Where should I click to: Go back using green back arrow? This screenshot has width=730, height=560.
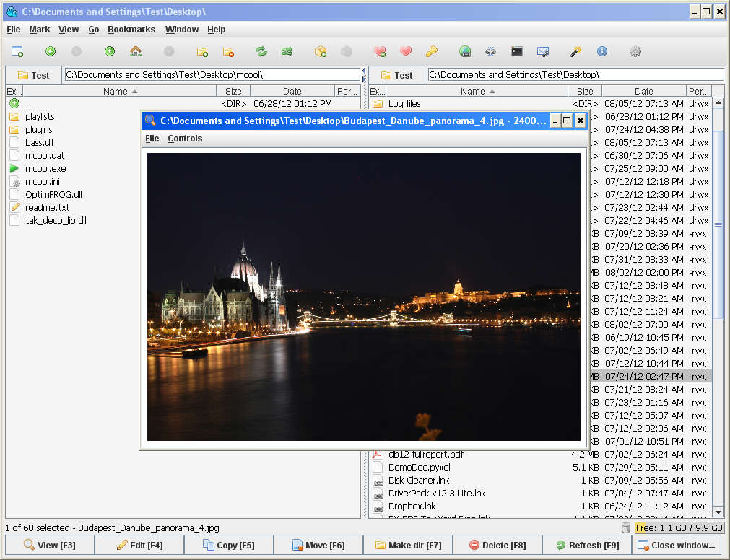pos(51,51)
